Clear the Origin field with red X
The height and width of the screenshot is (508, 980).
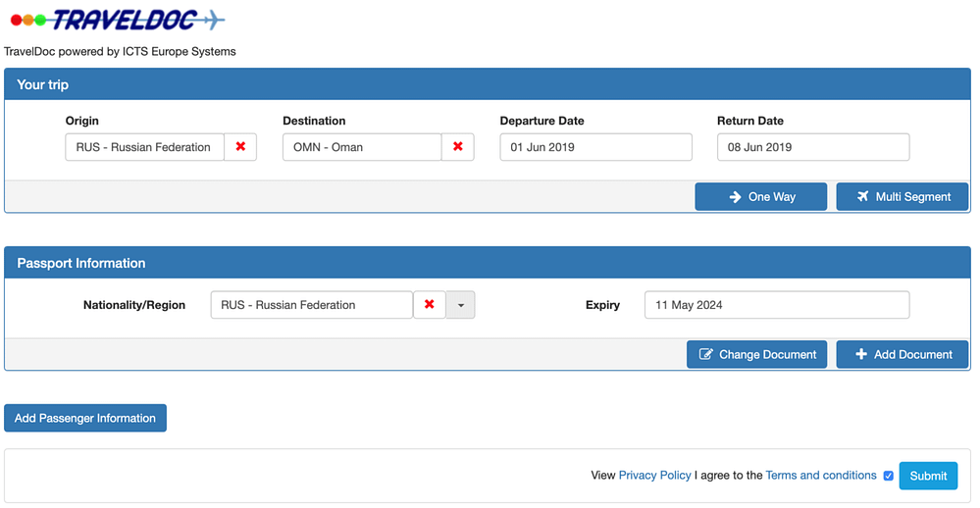tap(240, 147)
